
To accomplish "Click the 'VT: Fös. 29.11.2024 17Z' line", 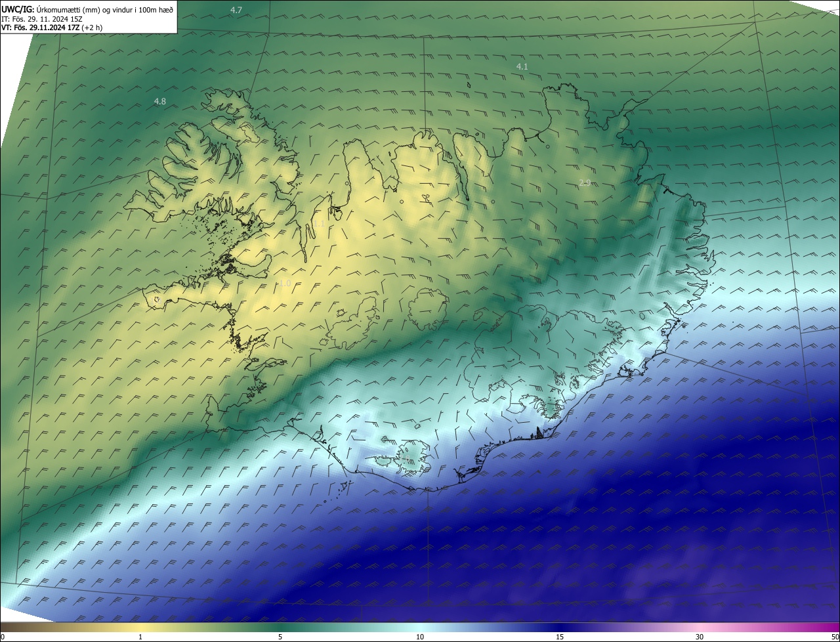I will [52, 28].
